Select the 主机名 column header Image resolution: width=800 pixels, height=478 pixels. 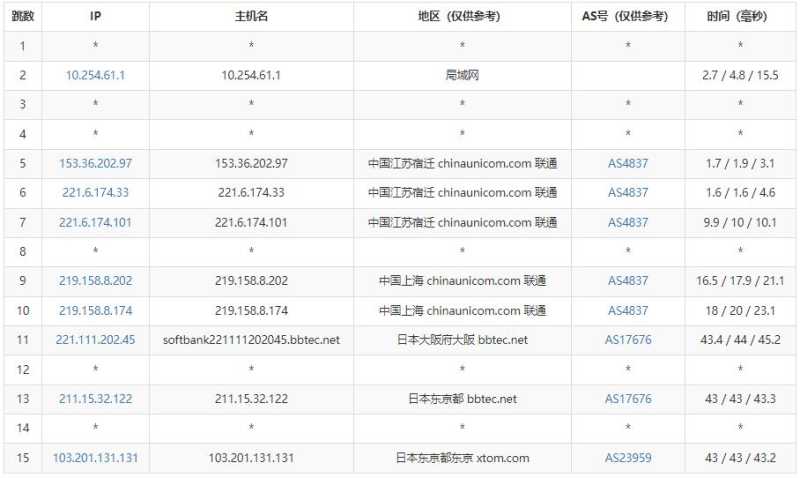point(251,16)
